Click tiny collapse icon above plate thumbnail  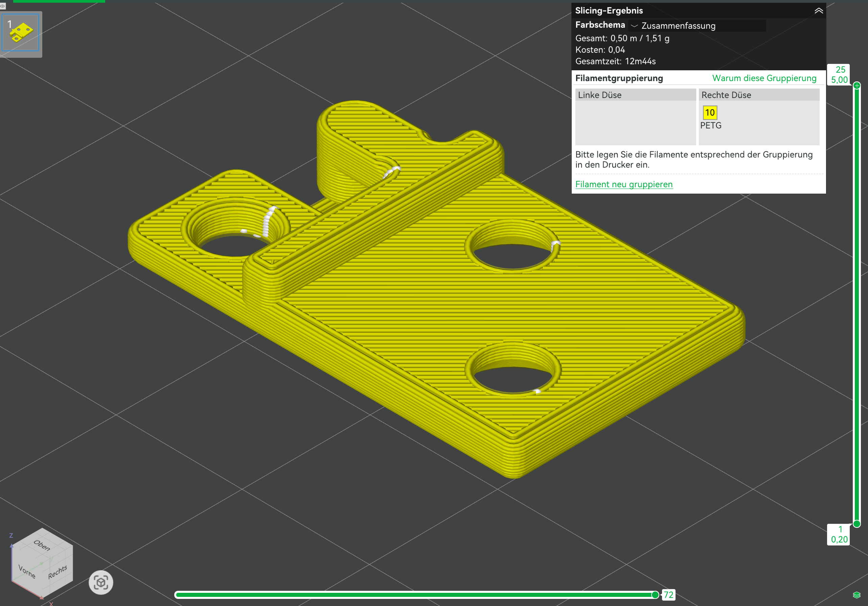coord(3,6)
